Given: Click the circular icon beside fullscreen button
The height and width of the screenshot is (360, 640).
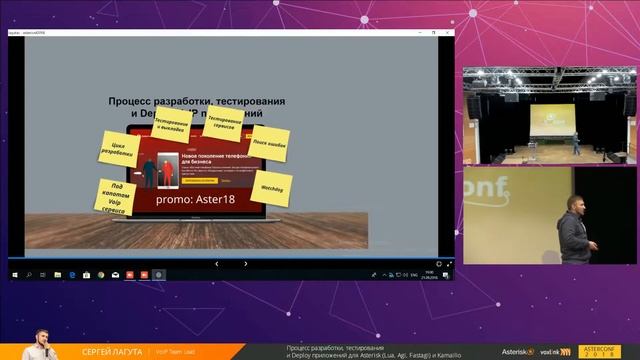Looking at the screenshot, I should coord(439,264).
